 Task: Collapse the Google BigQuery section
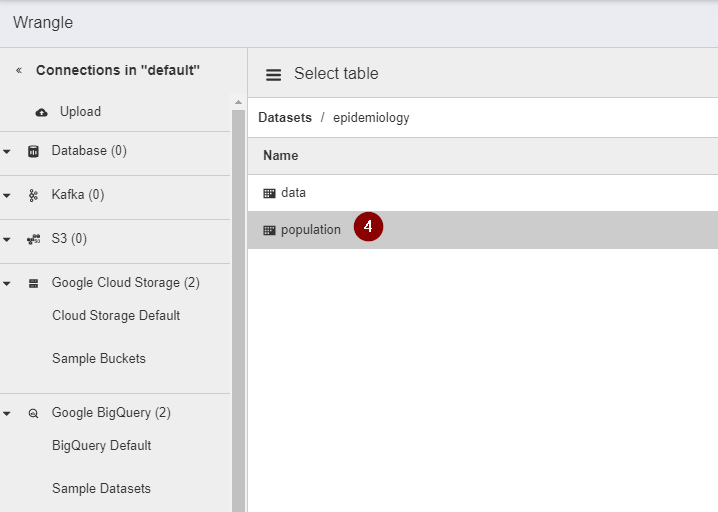coord(7,414)
